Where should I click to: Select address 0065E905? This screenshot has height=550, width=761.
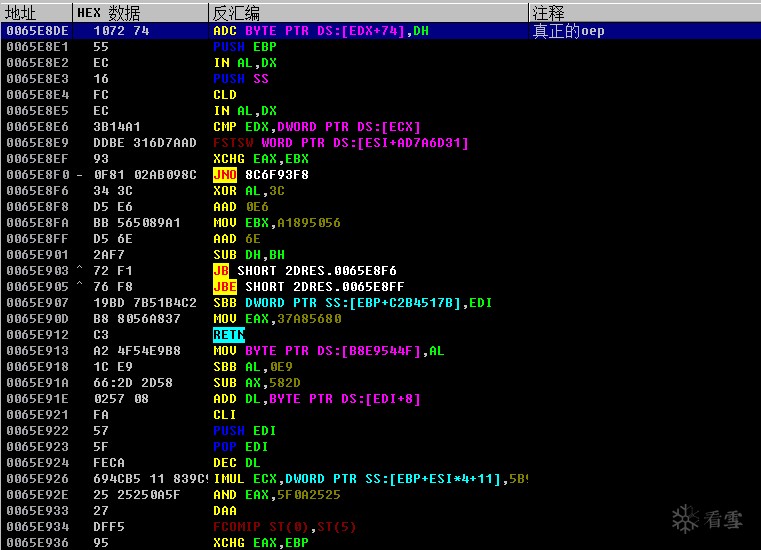pyautogui.click(x=38, y=287)
